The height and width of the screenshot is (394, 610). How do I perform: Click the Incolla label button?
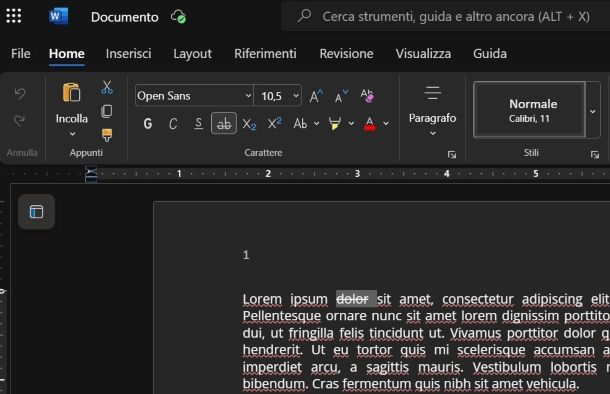(x=72, y=118)
